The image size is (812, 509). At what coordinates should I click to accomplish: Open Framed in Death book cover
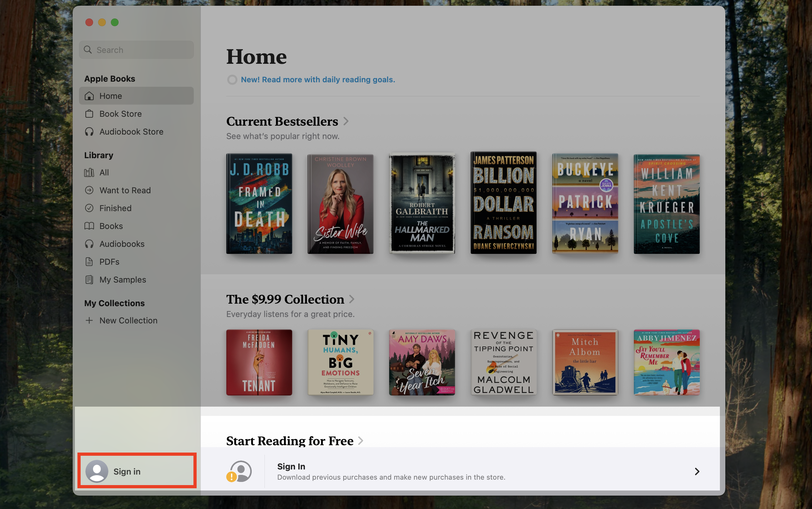coord(259,203)
